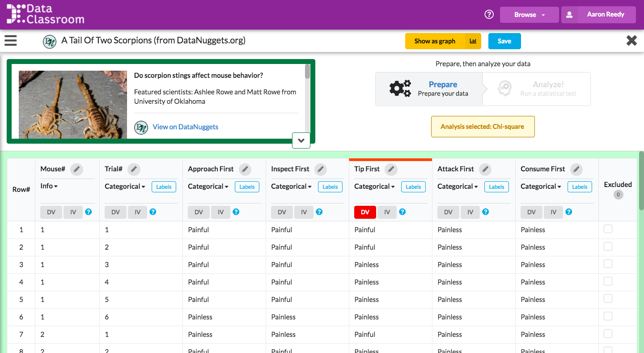The image size is (644, 353).
Task: Click the scorpion photo thumbnail
Action: pos(72,104)
